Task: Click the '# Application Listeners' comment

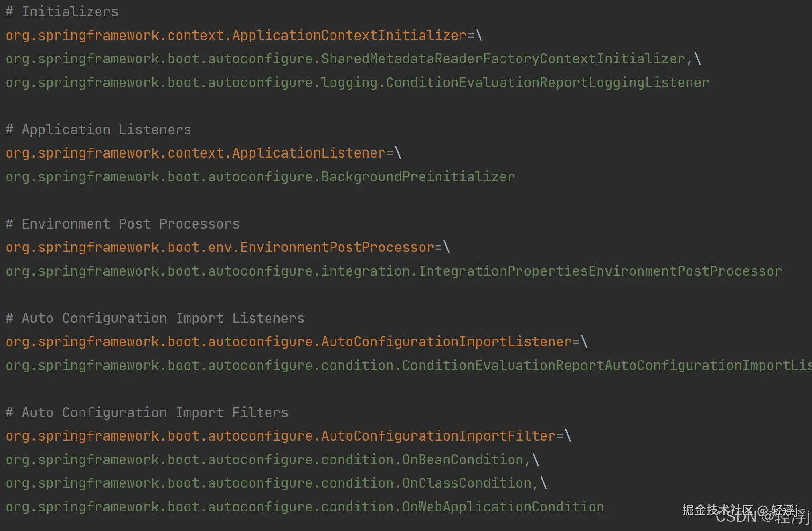Action: (99, 130)
